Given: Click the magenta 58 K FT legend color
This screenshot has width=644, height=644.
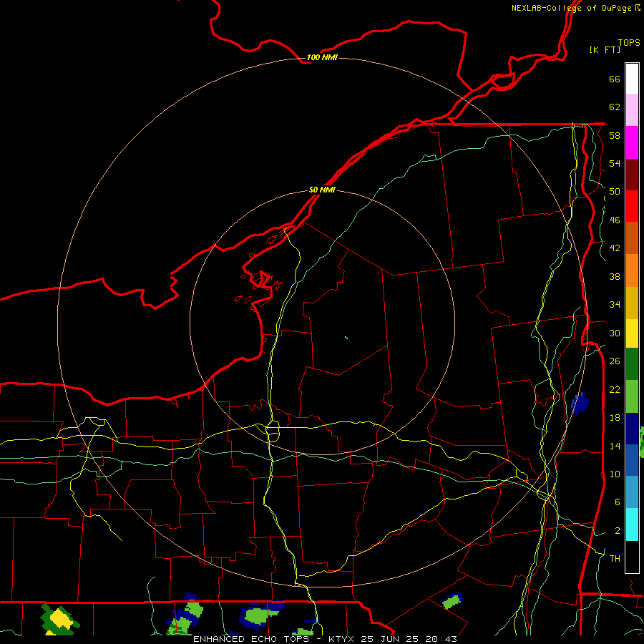Looking at the screenshot, I should click(632, 142).
